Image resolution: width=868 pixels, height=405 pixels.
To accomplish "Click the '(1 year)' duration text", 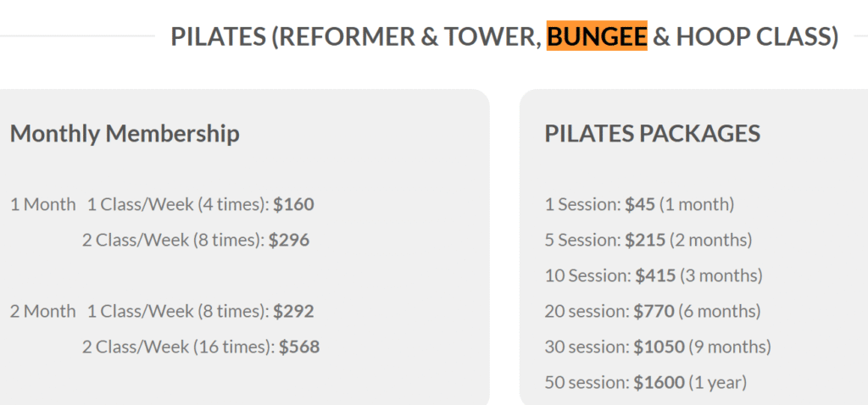I will [x=718, y=382].
